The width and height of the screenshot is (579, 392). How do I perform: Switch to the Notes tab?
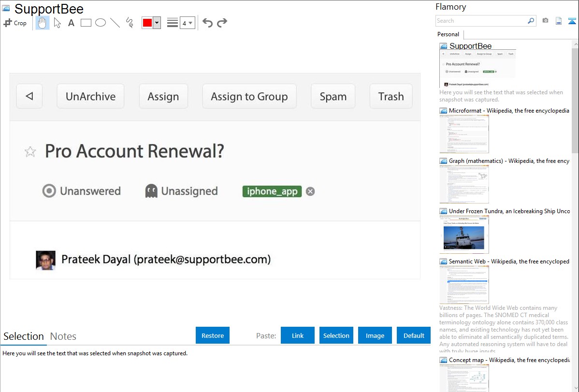[63, 336]
